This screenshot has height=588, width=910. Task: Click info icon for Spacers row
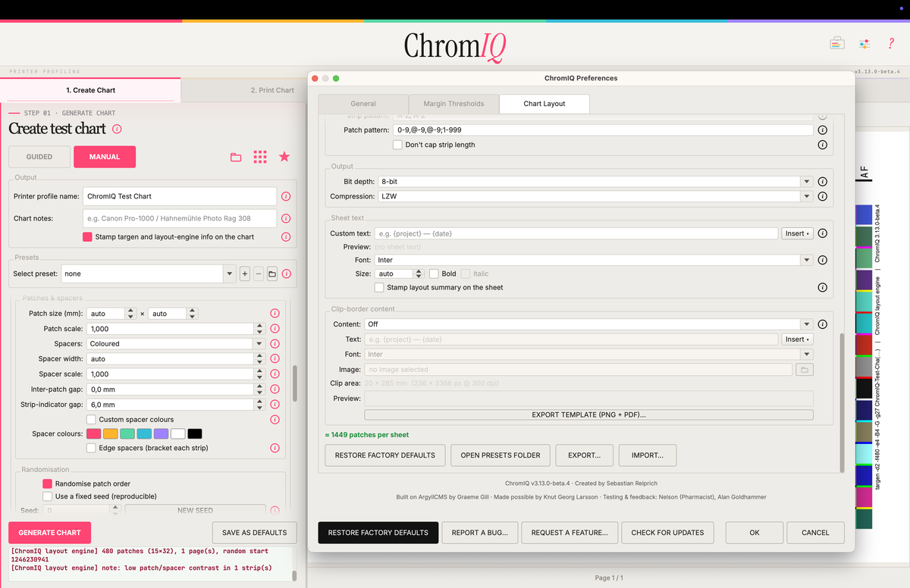[275, 344]
